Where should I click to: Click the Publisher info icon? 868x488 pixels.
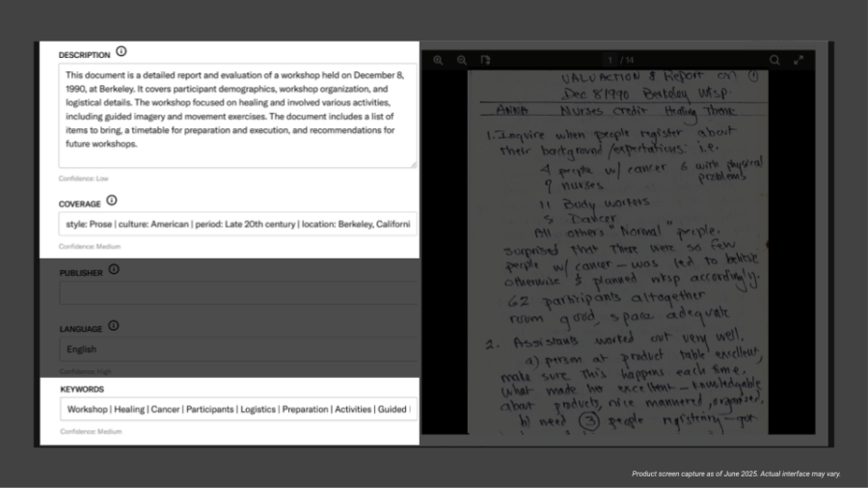coord(114,269)
